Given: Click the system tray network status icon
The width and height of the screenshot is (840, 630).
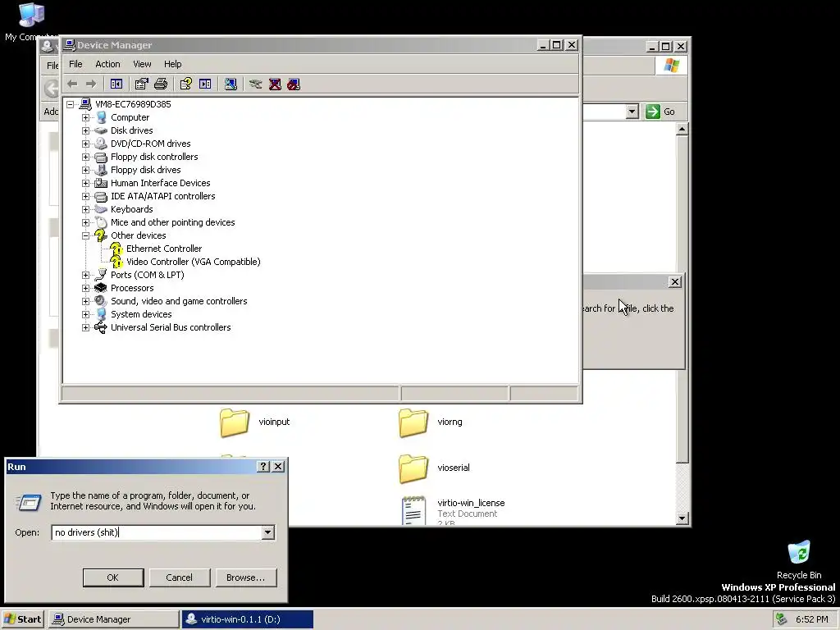Looking at the screenshot, I should [782, 619].
